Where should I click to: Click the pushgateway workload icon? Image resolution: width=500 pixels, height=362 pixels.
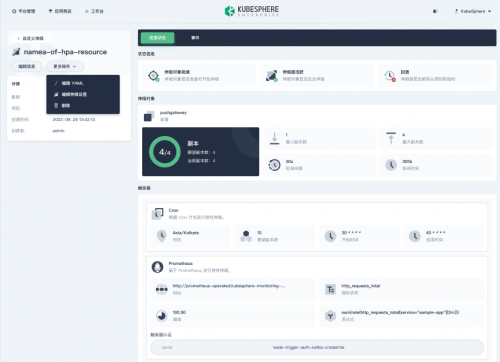pos(149,116)
